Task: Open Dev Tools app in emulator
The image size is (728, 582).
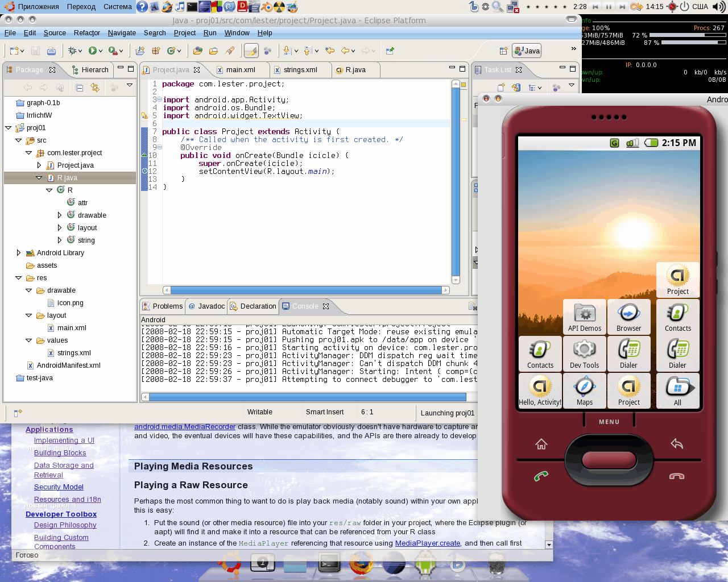Action: [585, 355]
